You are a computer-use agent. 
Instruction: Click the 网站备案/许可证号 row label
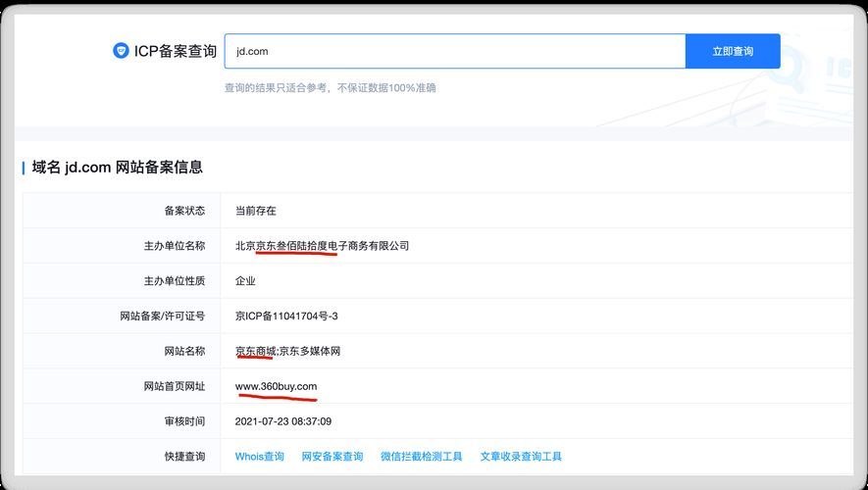(163, 316)
